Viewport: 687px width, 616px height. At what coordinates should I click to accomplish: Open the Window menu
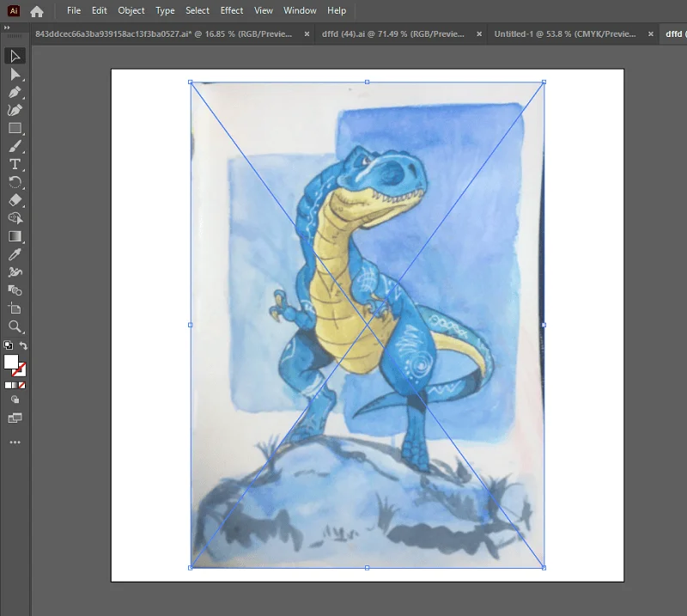[x=300, y=10]
